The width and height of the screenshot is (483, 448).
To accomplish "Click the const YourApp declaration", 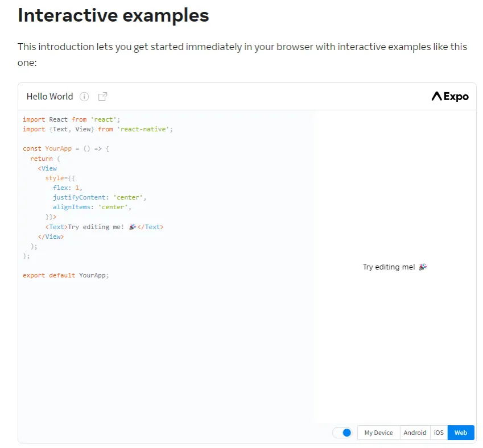I will (46, 148).
